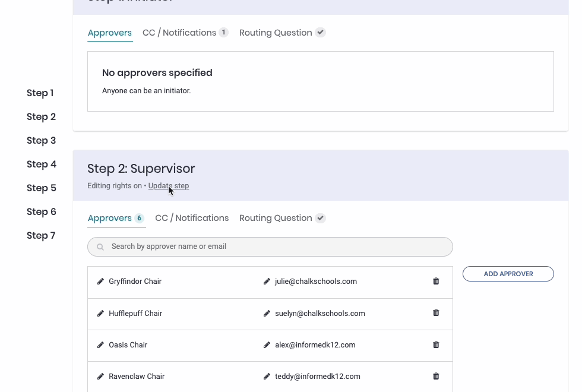Select Step 2 Approvers tab
The height and width of the screenshot is (392, 582).
(116, 218)
